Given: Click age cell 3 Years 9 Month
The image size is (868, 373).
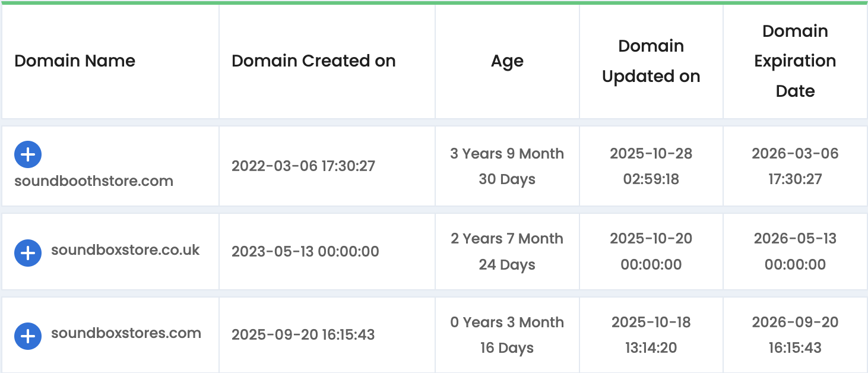Looking at the screenshot, I should 507,166.
